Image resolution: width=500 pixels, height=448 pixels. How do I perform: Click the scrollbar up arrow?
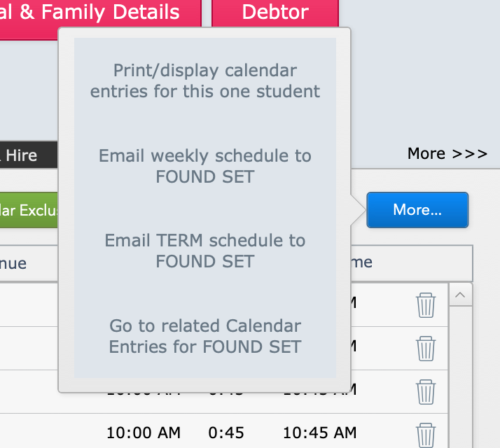[x=460, y=295]
